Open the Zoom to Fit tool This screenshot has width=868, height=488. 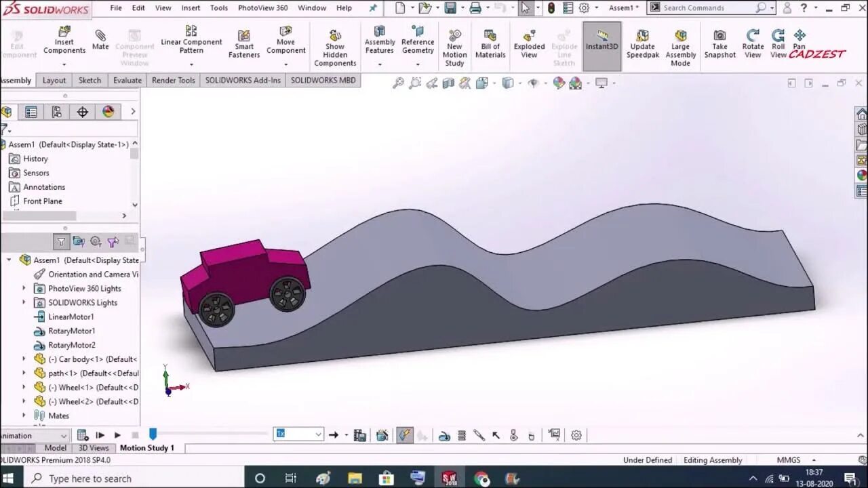coord(398,82)
